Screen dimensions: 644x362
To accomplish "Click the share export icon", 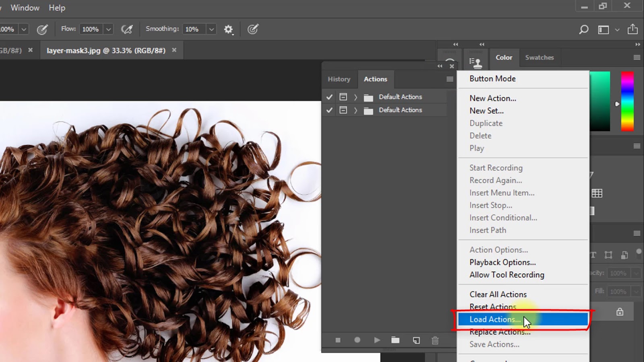I will pyautogui.click(x=632, y=29).
